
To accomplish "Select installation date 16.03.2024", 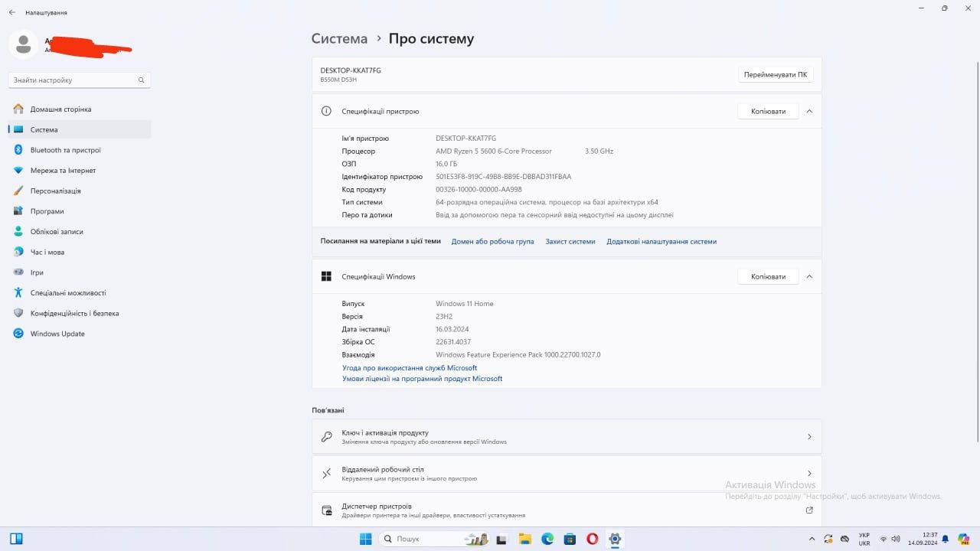I will [x=452, y=329].
